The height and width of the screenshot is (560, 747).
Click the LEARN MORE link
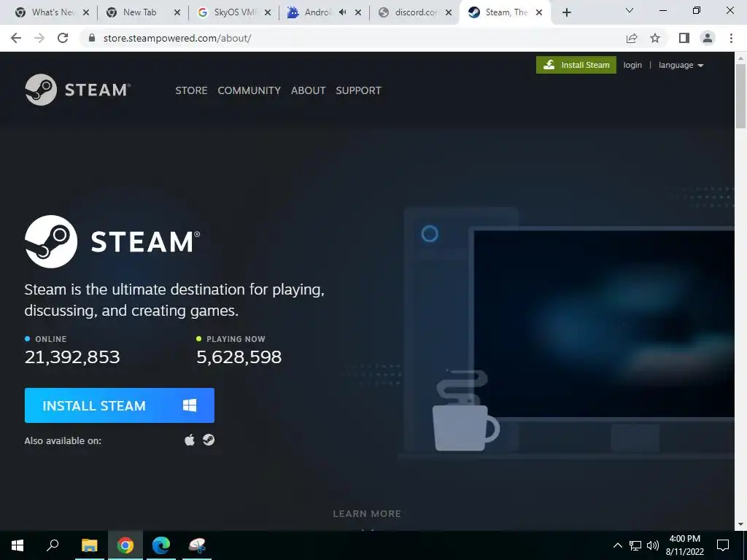pos(367,514)
